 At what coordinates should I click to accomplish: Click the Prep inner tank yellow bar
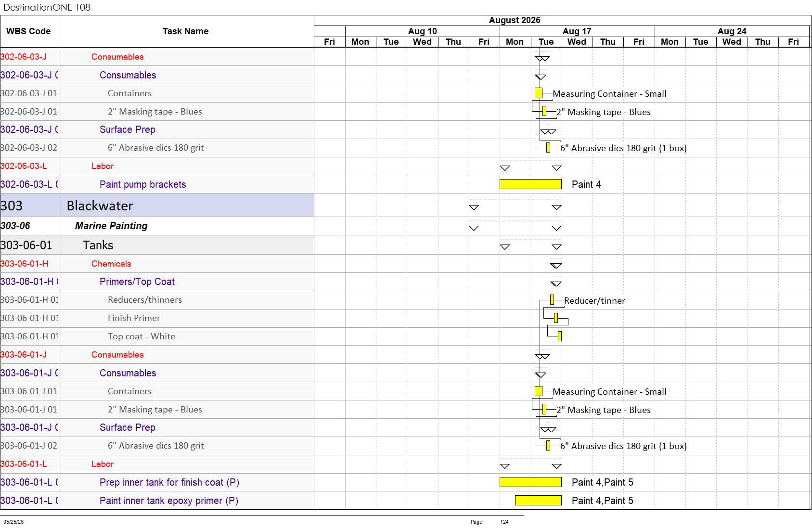(530, 482)
